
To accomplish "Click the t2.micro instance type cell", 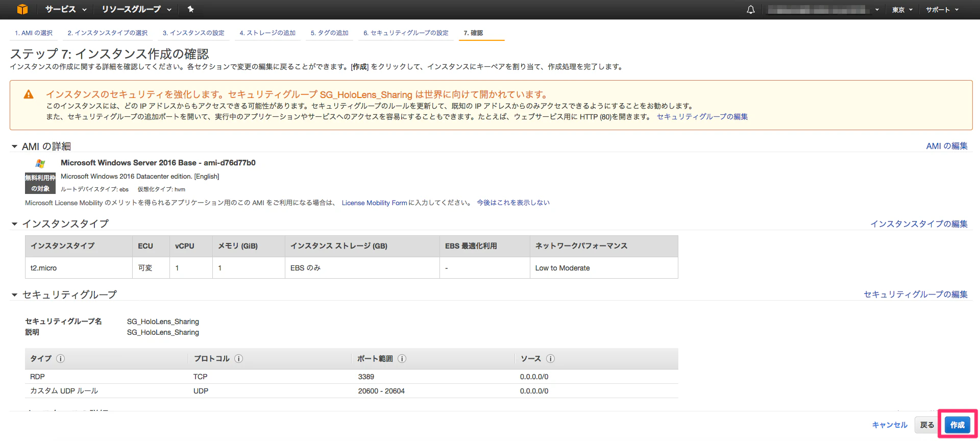I will tap(79, 268).
